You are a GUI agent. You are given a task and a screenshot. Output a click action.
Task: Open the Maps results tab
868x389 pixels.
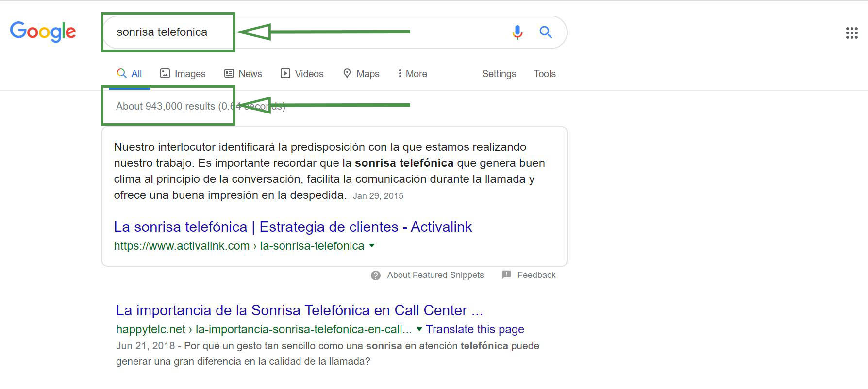[361, 74]
